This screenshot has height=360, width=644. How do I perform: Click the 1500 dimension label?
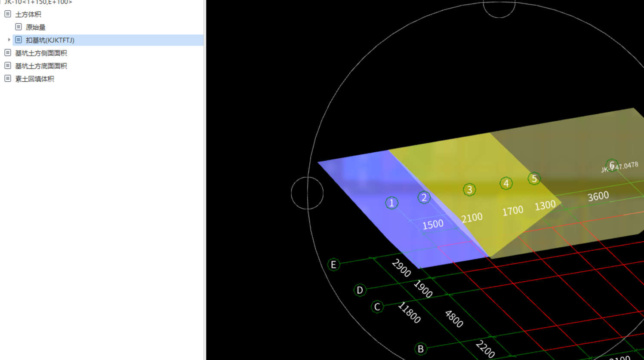[433, 225]
